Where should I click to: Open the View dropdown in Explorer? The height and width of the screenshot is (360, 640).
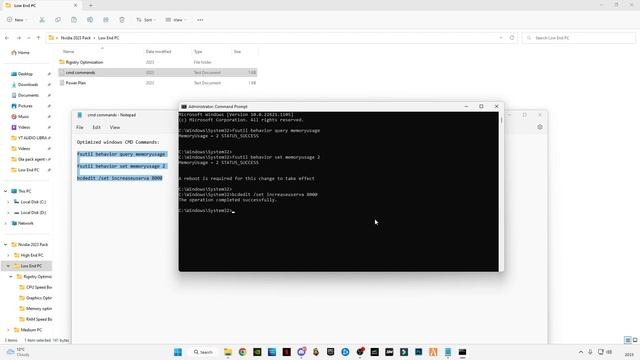pyautogui.click(x=176, y=20)
